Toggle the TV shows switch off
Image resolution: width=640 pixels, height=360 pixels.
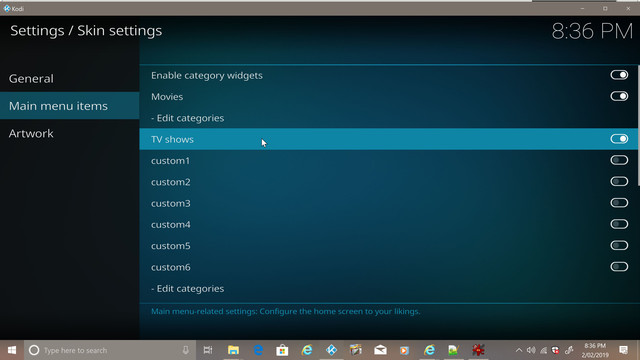(x=619, y=139)
